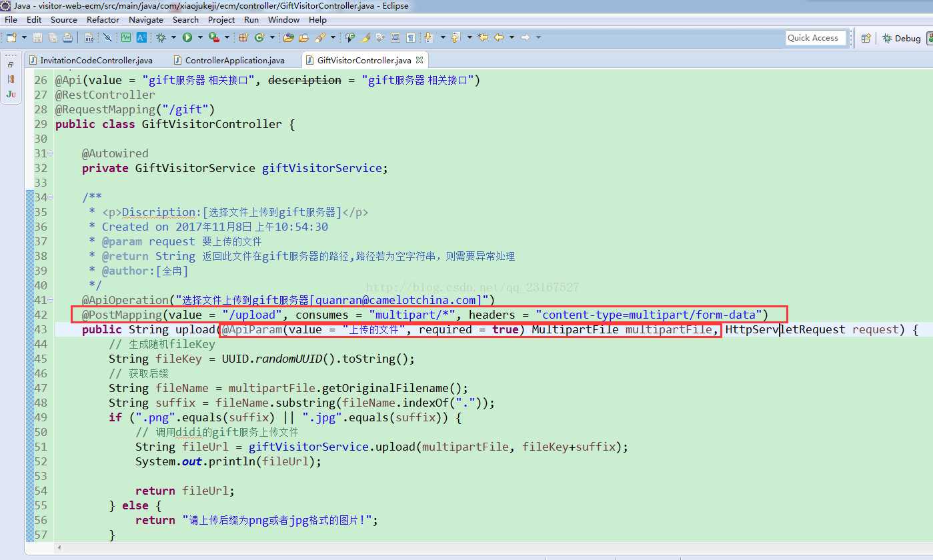The width and height of the screenshot is (933, 560).
Task: Open the Project menu
Action: pyautogui.click(x=221, y=19)
